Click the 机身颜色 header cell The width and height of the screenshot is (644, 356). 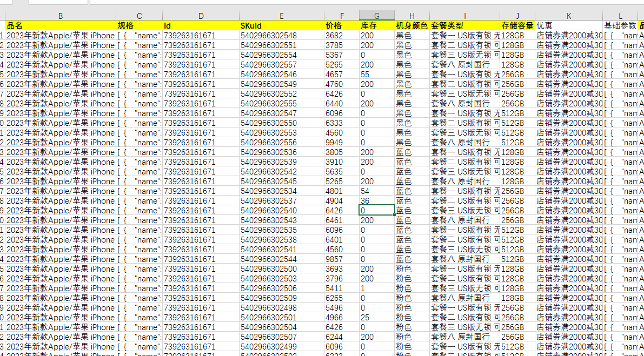click(x=413, y=26)
